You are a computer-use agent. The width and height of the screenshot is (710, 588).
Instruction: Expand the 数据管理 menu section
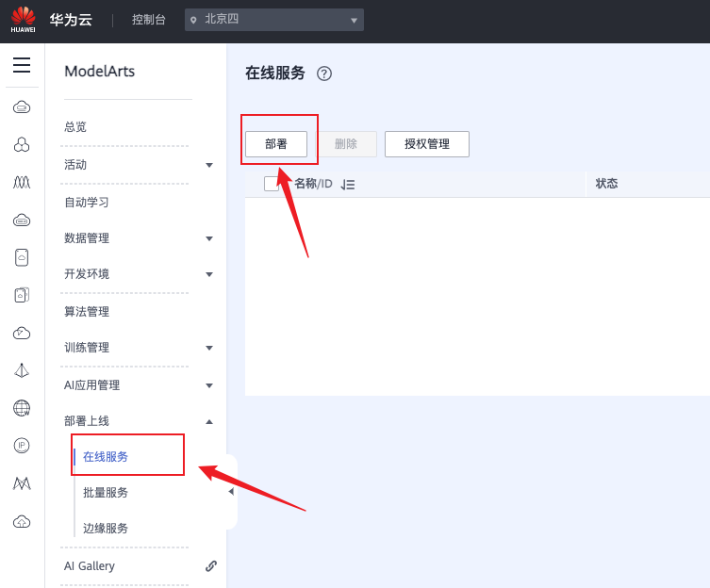208,238
